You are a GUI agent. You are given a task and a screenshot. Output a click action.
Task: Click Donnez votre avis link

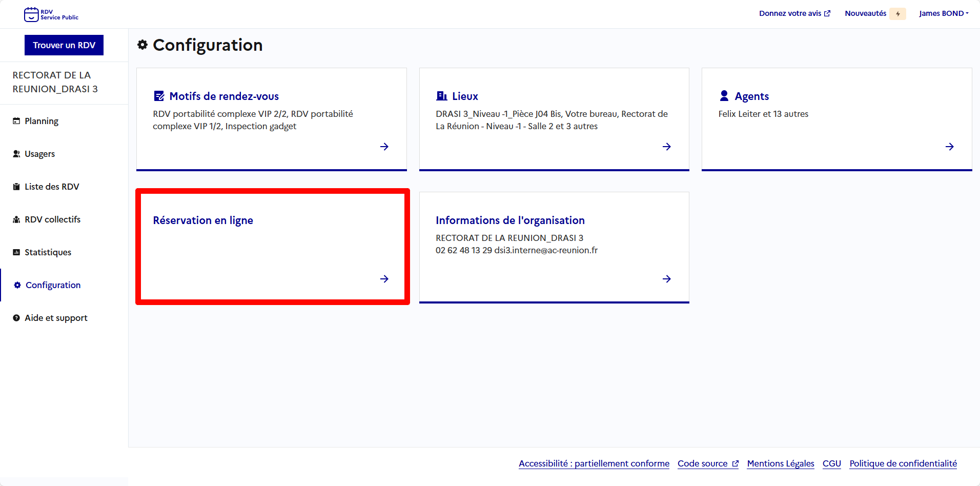coord(794,13)
